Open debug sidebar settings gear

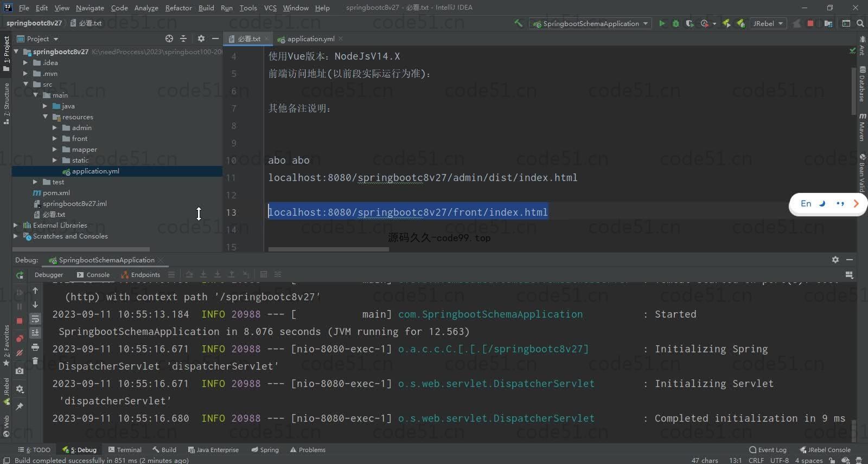coord(20,389)
